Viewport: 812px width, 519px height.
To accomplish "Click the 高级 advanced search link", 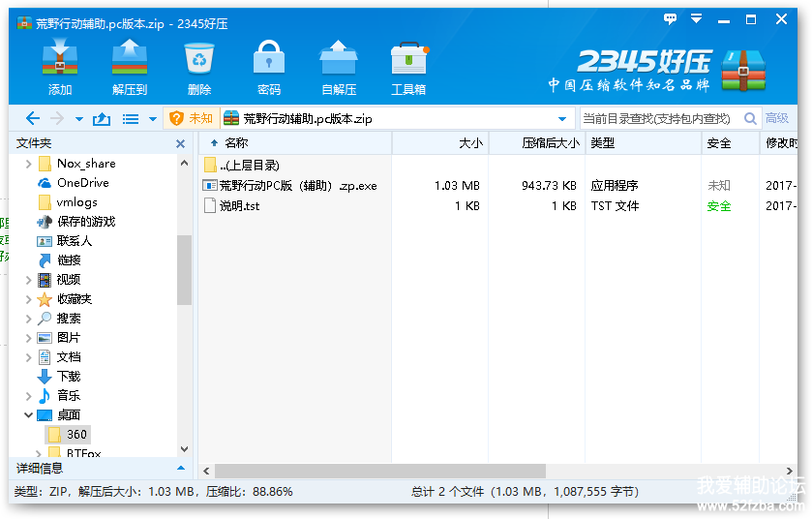I will click(777, 119).
